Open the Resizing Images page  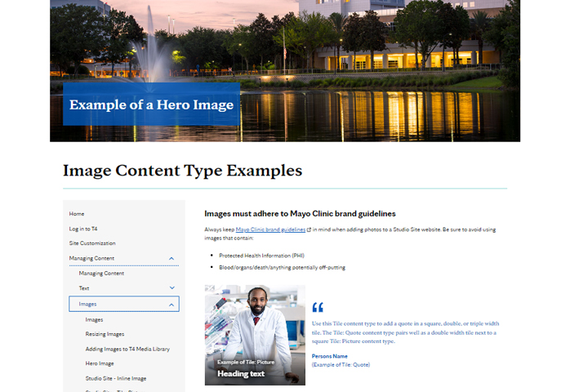coord(105,334)
